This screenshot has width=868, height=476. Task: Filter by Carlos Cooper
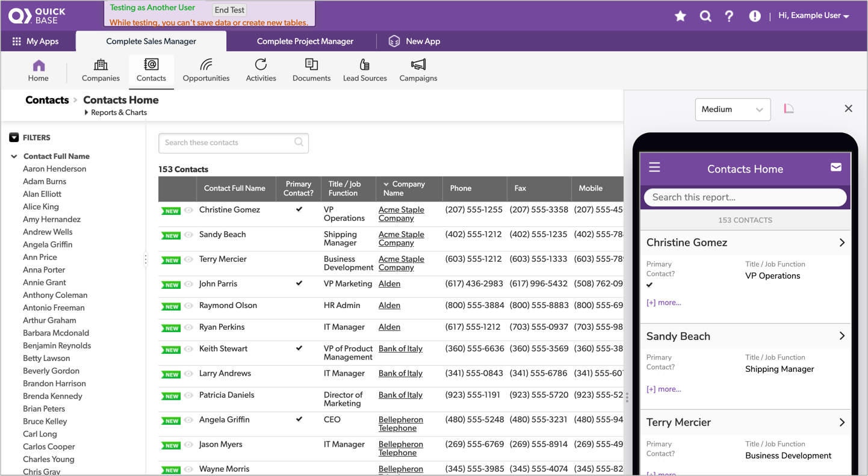click(49, 447)
